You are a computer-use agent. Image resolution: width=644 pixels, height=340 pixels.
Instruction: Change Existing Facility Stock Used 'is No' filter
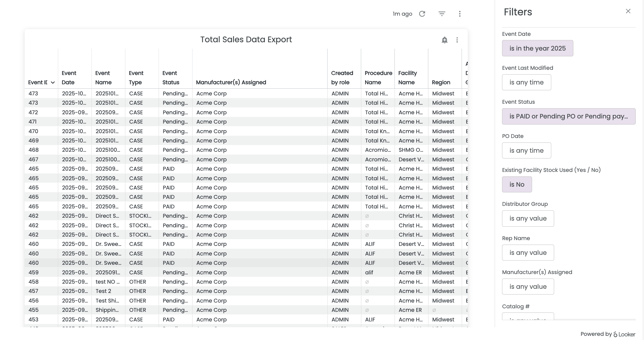(517, 184)
